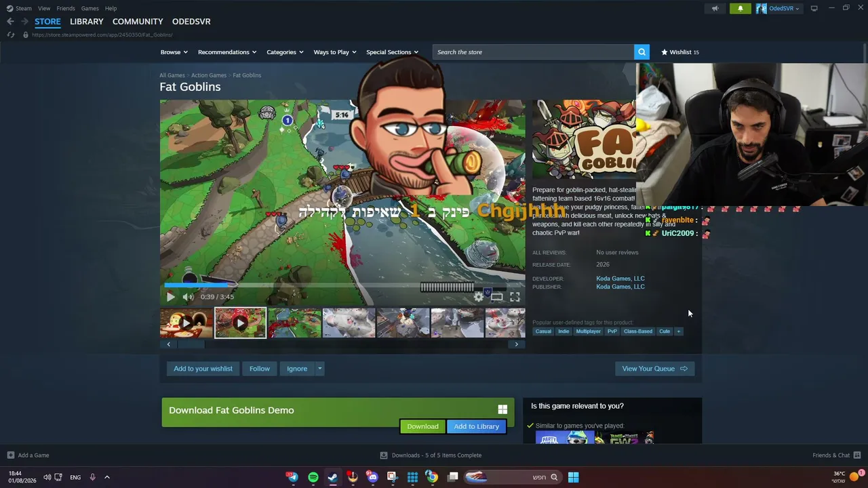Click the store search magnifier icon
Image resolution: width=868 pixels, height=488 pixels.
pos(642,52)
